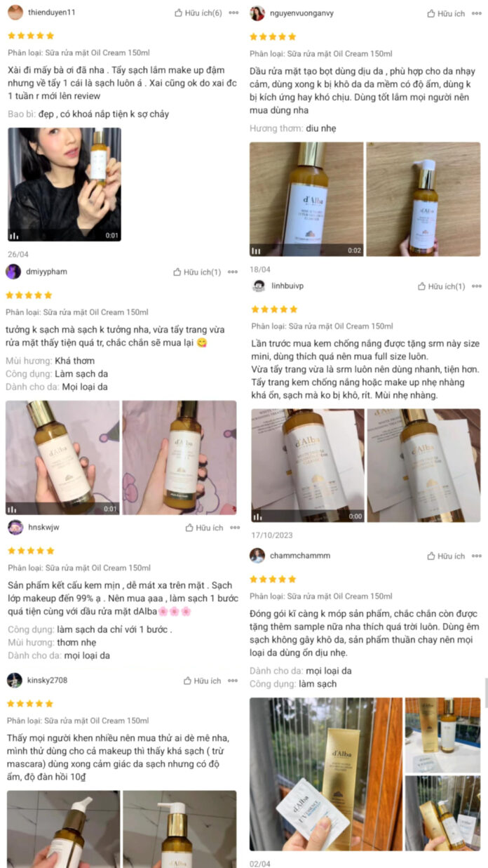Open three-dot menu for linhbuivp's review
Viewport: 488px width, 868px height.
477,286
